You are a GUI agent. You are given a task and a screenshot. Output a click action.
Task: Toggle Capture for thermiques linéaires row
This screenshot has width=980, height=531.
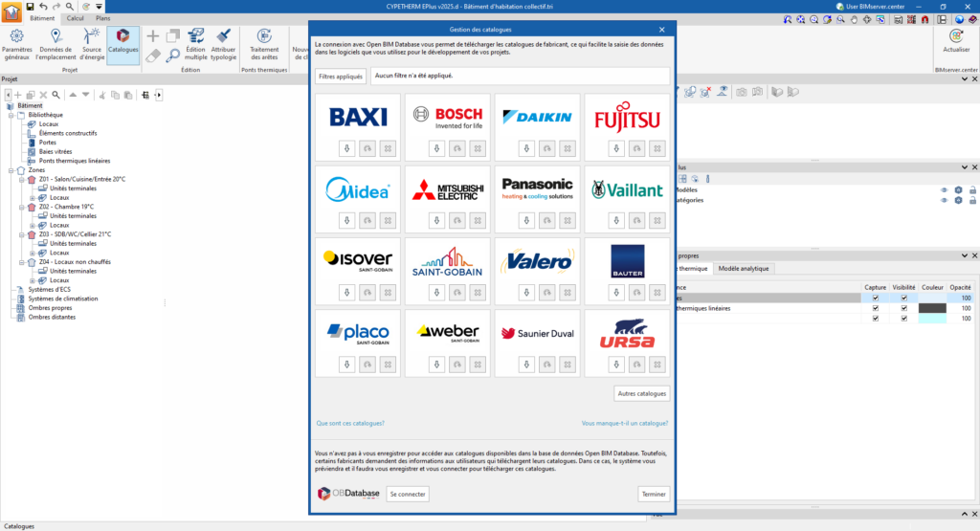(x=875, y=308)
